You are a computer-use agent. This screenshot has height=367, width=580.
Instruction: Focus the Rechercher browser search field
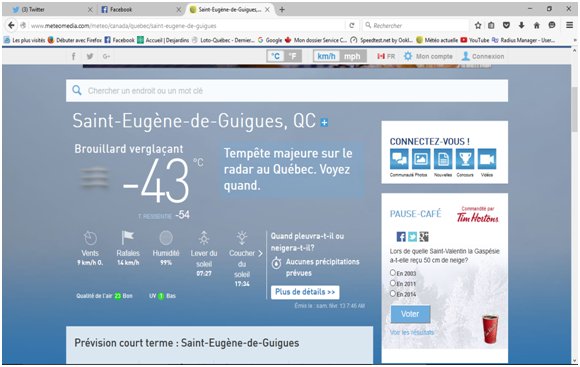tap(416, 26)
